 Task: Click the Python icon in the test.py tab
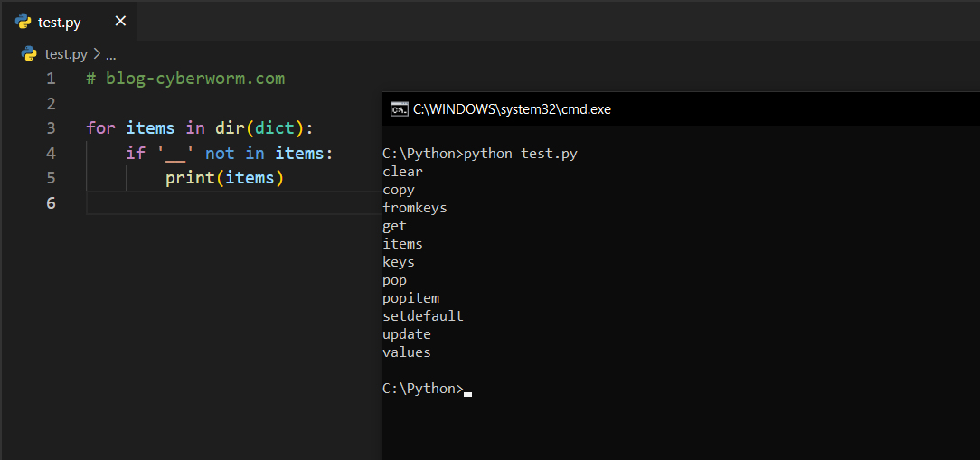[x=24, y=22]
